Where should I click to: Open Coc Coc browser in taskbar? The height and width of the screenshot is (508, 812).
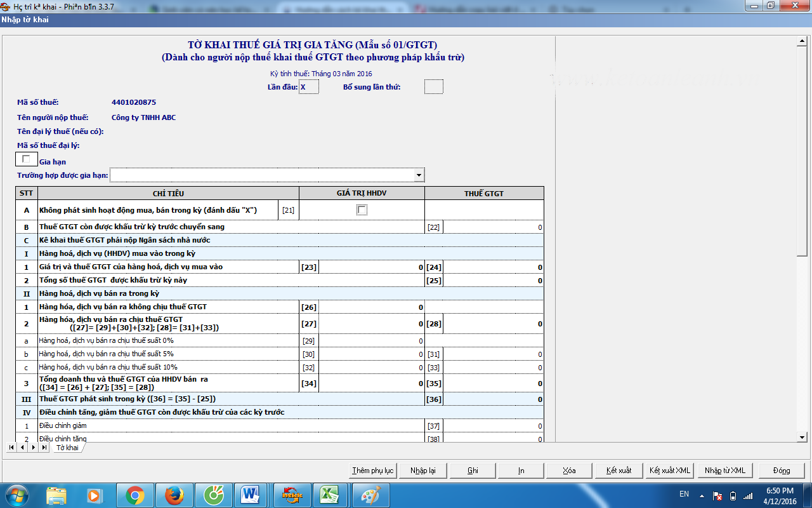[x=213, y=495]
